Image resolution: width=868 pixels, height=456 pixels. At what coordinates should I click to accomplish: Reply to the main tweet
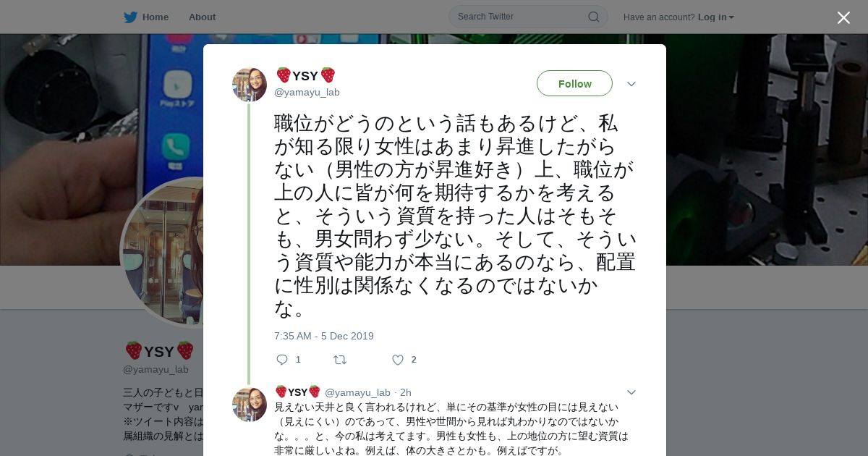tap(282, 360)
